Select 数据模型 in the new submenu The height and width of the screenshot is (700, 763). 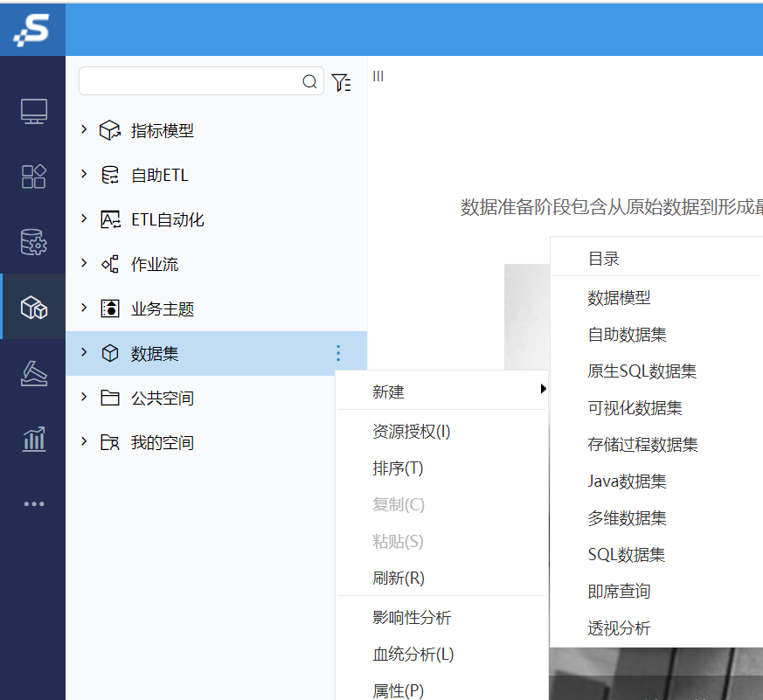pos(619,298)
